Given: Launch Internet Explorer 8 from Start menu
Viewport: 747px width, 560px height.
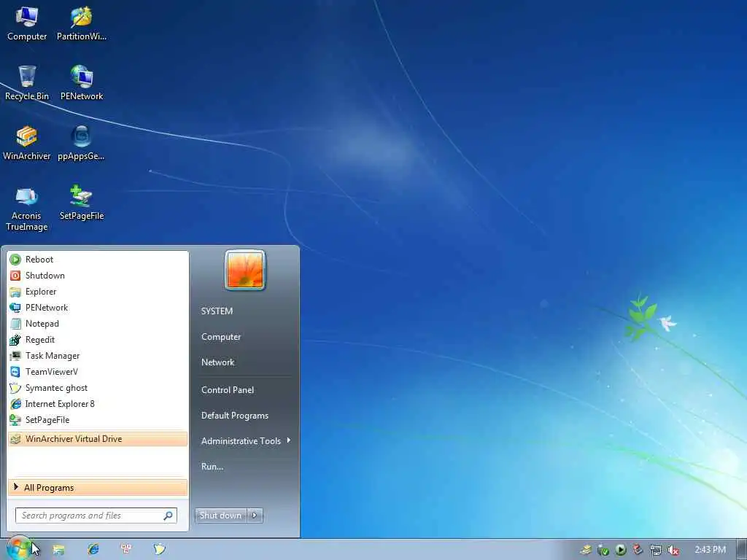Looking at the screenshot, I should [98, 404].
